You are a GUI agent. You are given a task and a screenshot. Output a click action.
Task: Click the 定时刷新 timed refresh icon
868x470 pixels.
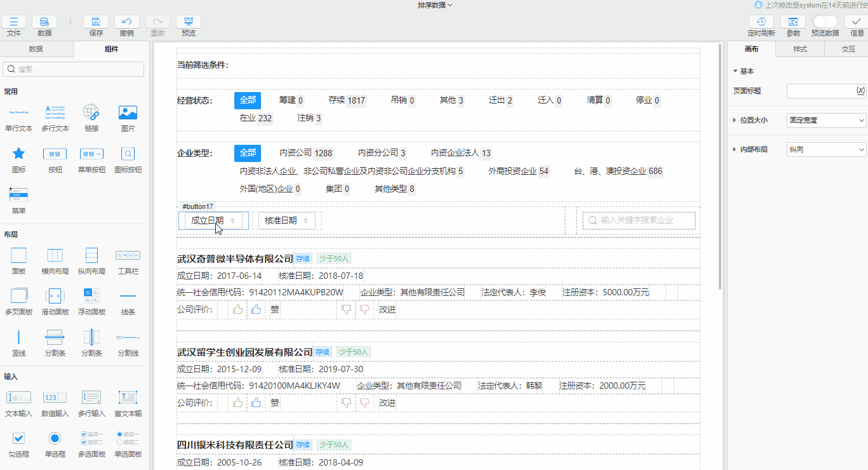761,25
